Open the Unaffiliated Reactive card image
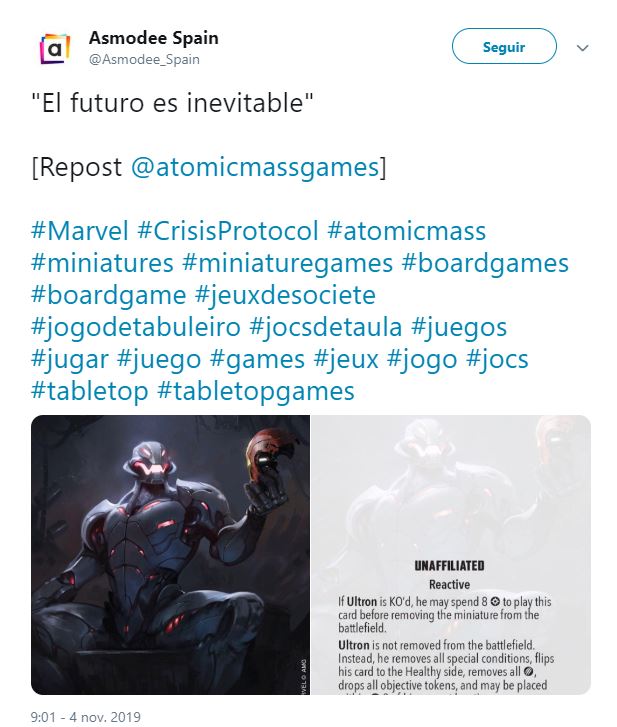Screen dimensions: 617x727 pyautogui.click(x=451, y=555)
